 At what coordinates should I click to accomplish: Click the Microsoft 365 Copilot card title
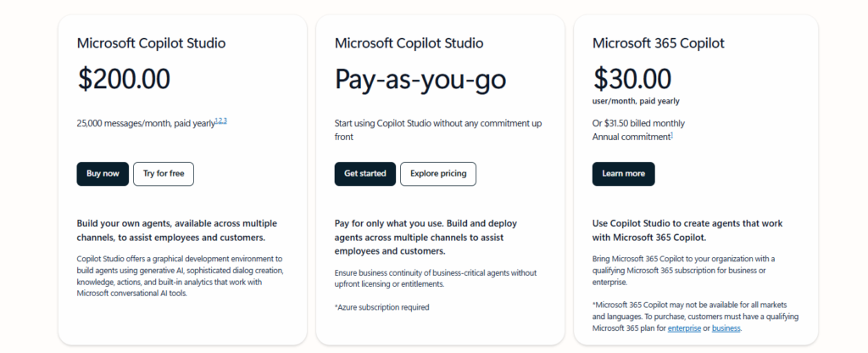click(x=658, y=43)
